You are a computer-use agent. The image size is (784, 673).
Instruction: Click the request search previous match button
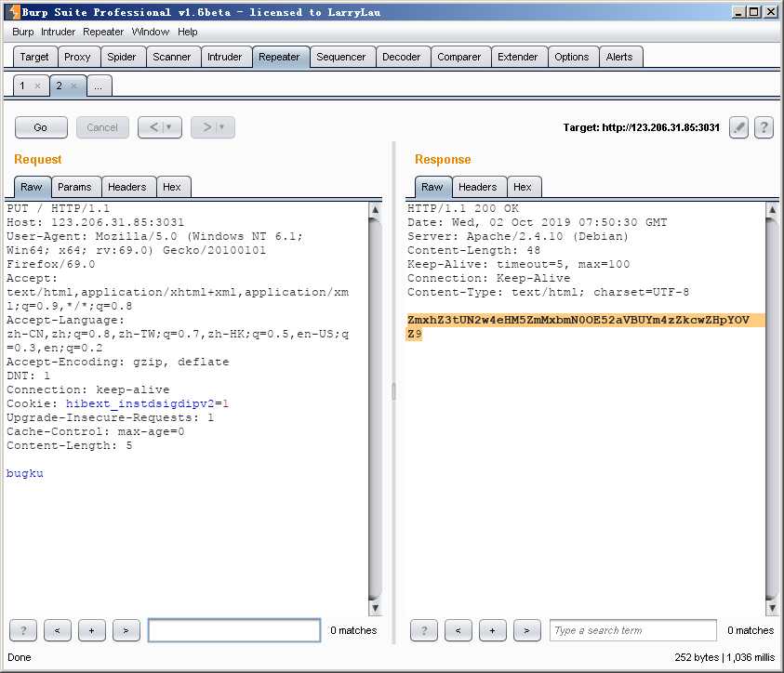57,630
